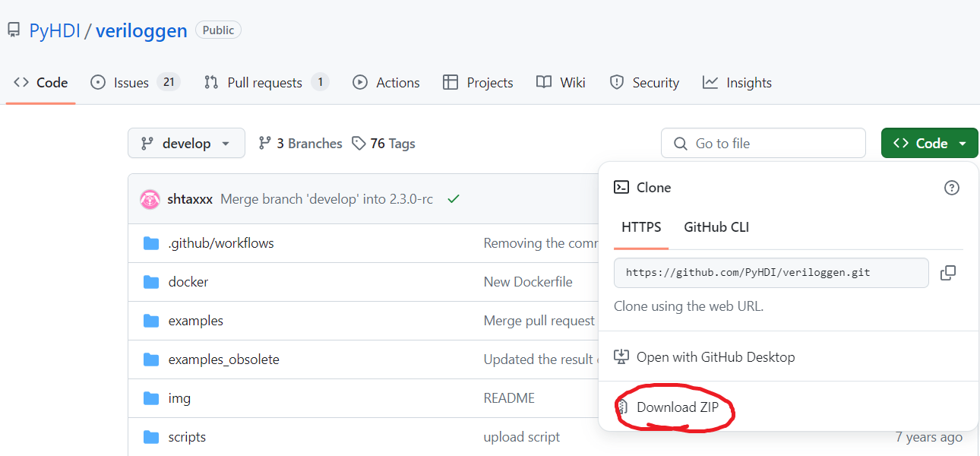Open the PyHDI owner link

[x=54, y=30]
